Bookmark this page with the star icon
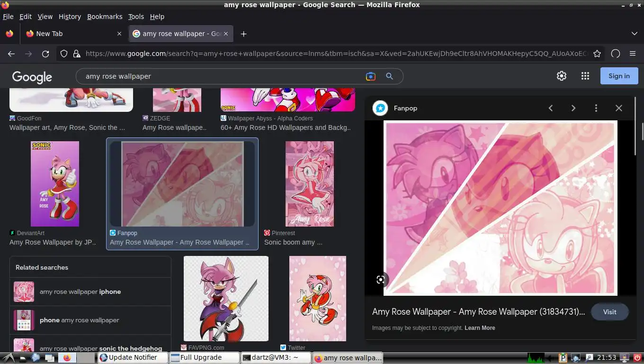The height and width of the screenshot is (364, 644). 597,54
